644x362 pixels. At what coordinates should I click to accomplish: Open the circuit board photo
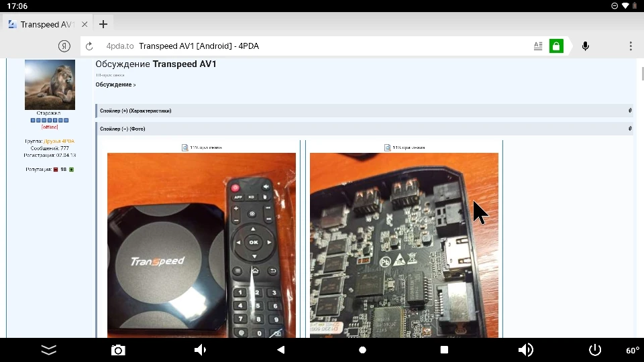point(404,245)
